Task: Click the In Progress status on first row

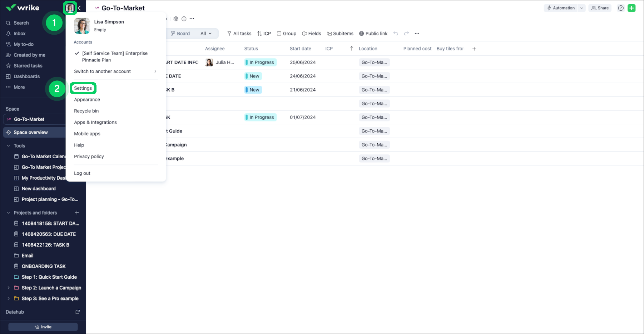Action: pyautogui.click(x=260, y=63)
